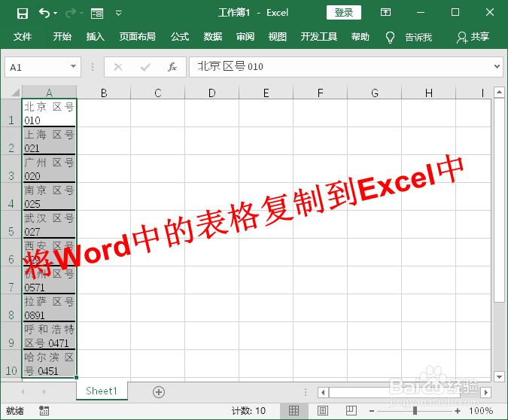Open Customize Quick Access Toolbar dropdown
The width and height of the screenshot is (508, 420).
coord(119,14)
